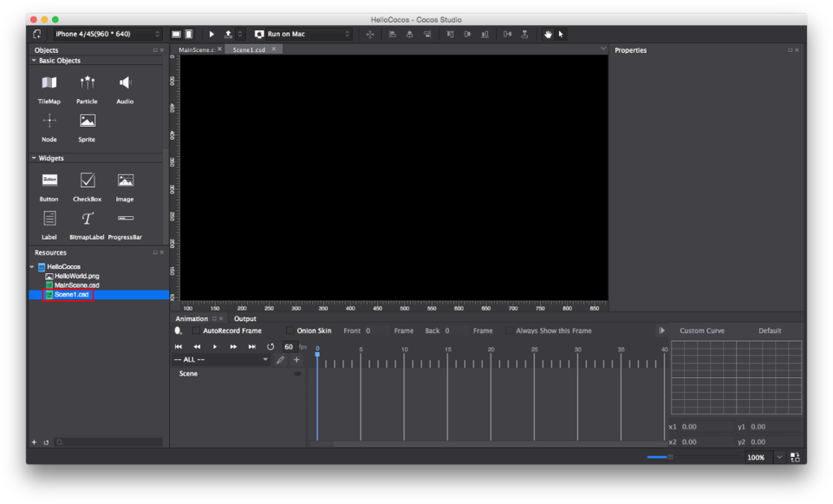
Task: Close the Scene1.csd tab
Action: 273,49
